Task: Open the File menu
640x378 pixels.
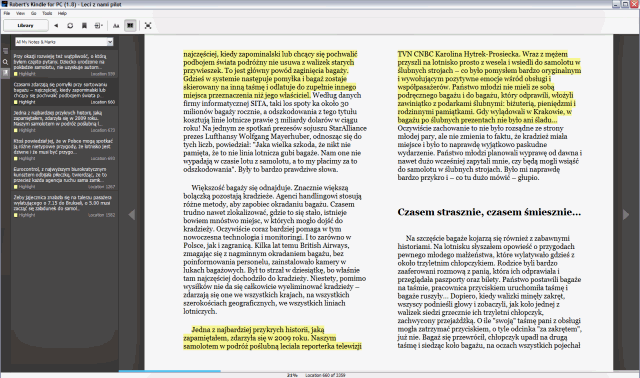Action: pos(7,13)
